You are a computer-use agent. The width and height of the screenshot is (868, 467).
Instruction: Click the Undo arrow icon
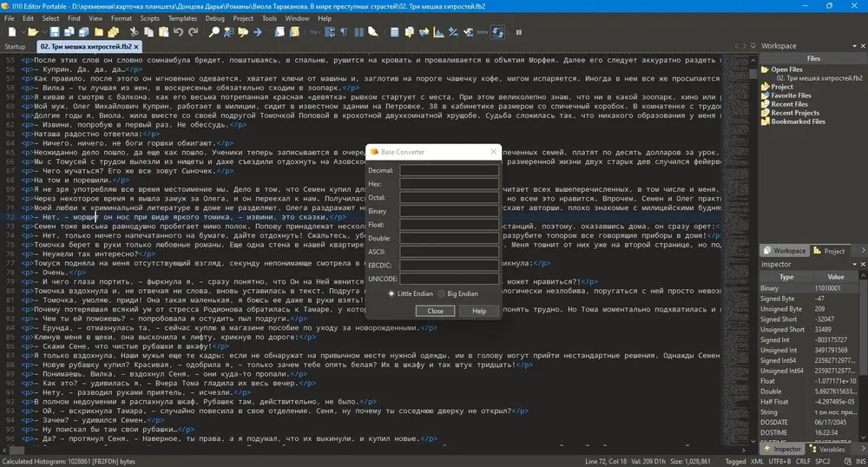click(178, 32)
